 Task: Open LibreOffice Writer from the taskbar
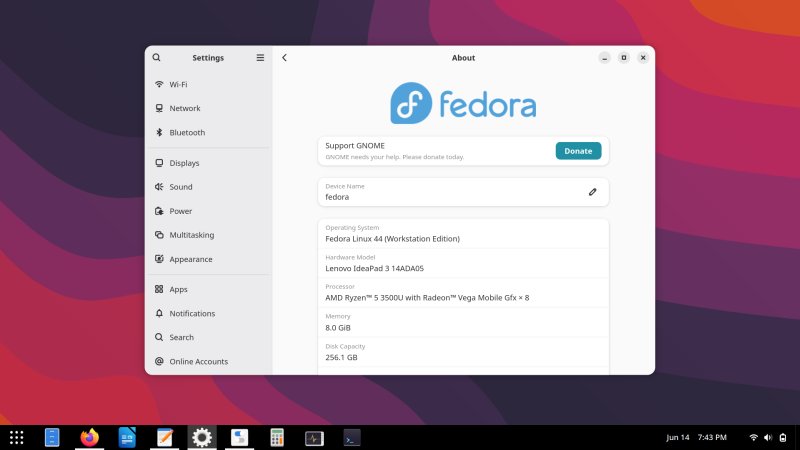click(x=127, y=437)
